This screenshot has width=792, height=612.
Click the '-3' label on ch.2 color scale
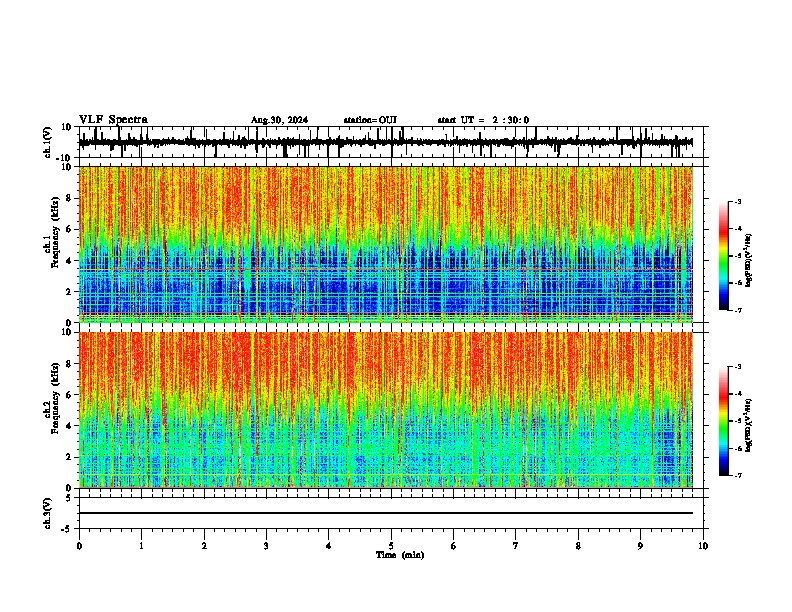click(737, 367)
